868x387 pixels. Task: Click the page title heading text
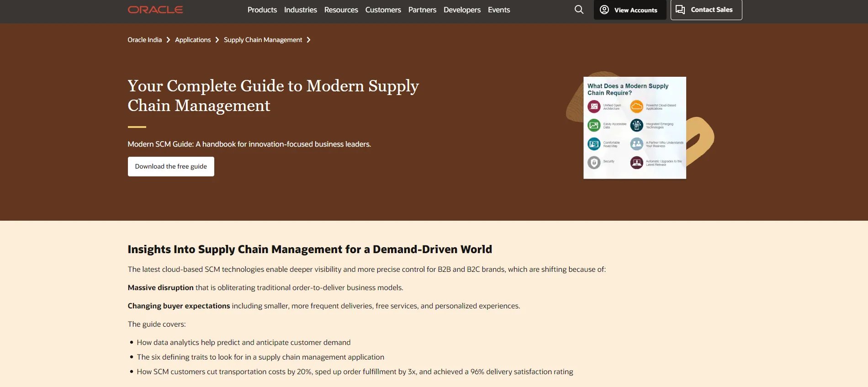(x=273, y=95)
